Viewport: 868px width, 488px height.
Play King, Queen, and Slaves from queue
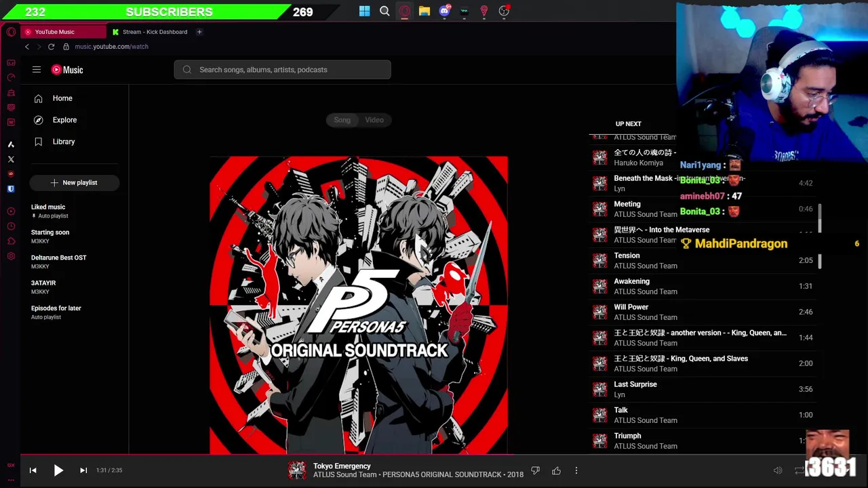click(x=703, y=363)
